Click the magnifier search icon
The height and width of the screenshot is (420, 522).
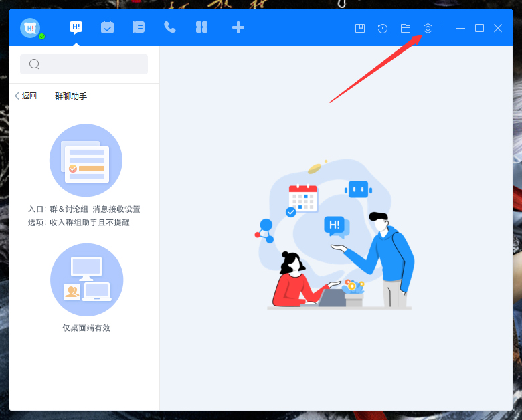point(35,64)
